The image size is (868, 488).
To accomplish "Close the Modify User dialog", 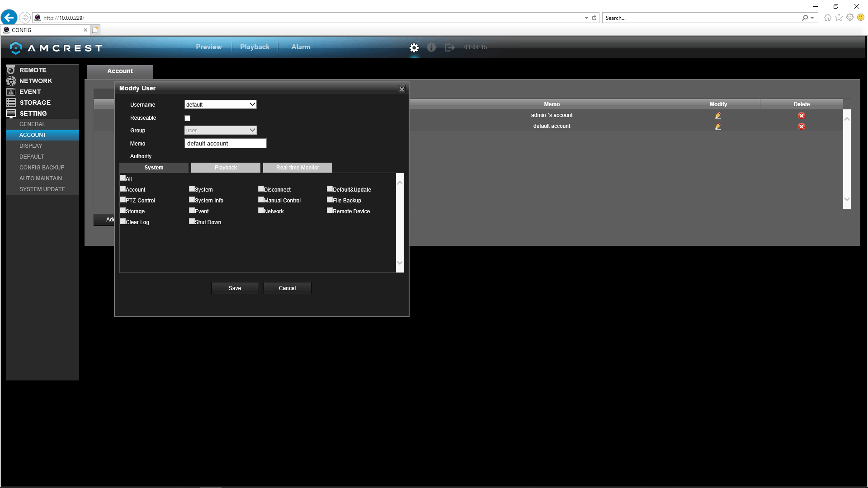I will click(x=402, y=89).
